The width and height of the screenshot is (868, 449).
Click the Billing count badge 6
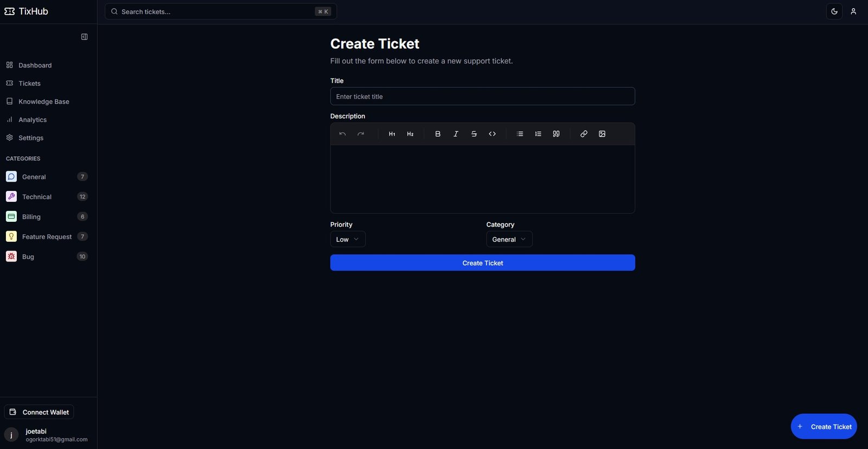(82, 217)
